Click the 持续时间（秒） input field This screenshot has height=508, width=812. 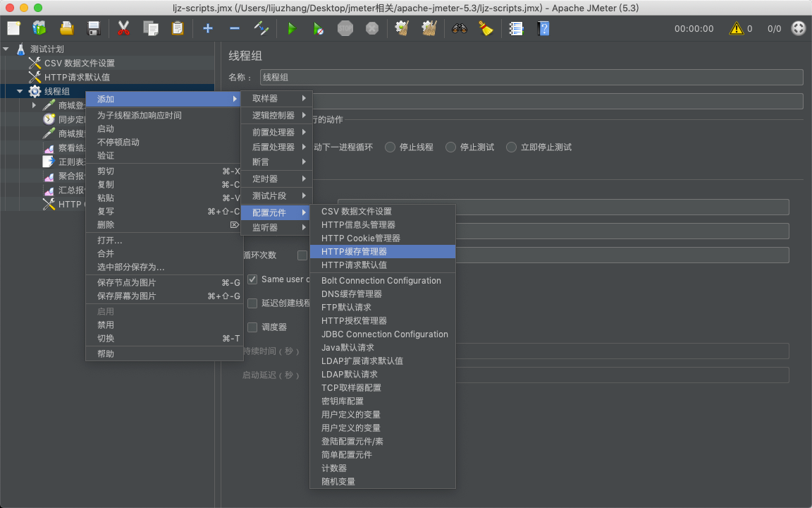pyautogui.click(x=622, y=351)
